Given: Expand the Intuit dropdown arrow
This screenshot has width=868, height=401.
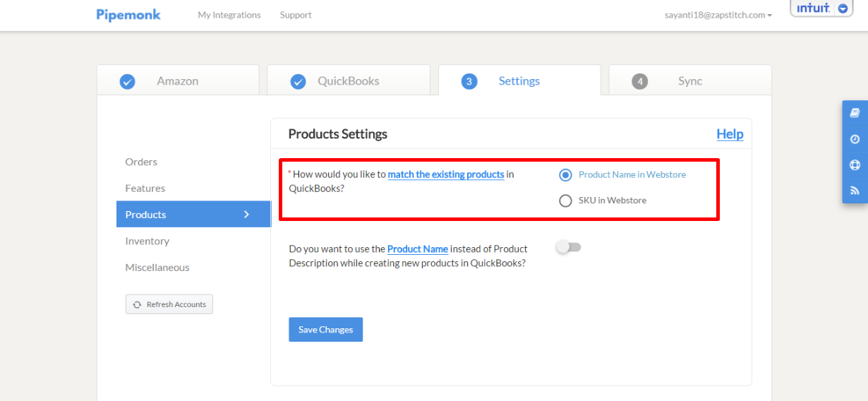Looking at the screenshot, I should (x=843, y=8).
